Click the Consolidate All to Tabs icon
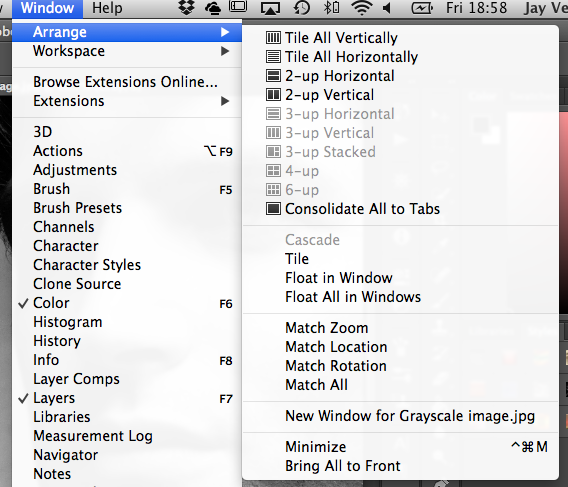 [273, 209]
